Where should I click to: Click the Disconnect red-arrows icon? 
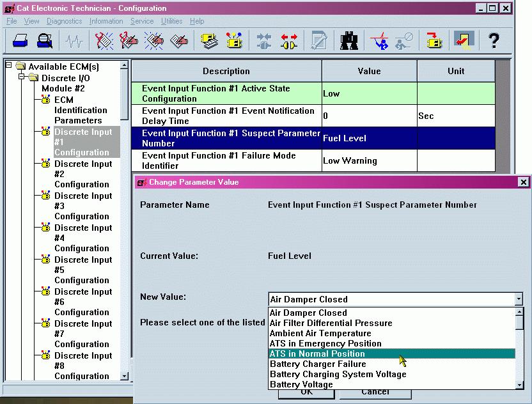[x=289, y=41]
